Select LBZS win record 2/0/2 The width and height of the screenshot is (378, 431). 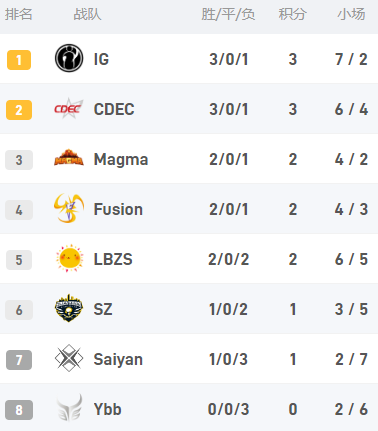[x=229, y=259]
